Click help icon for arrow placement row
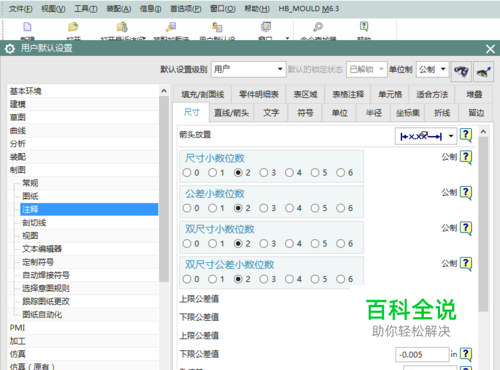 [x=466, y=135]
